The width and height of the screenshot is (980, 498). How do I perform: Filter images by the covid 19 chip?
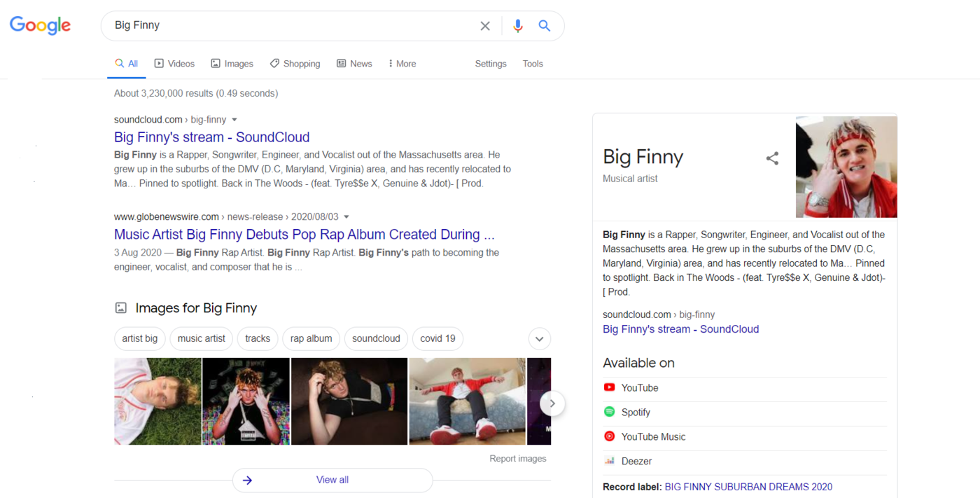(437, 339)
